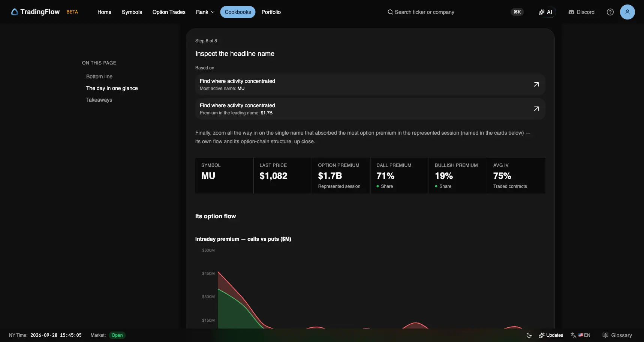644x342 pixels.
Task: Click the help question mark icon
Action: [610, 12]
